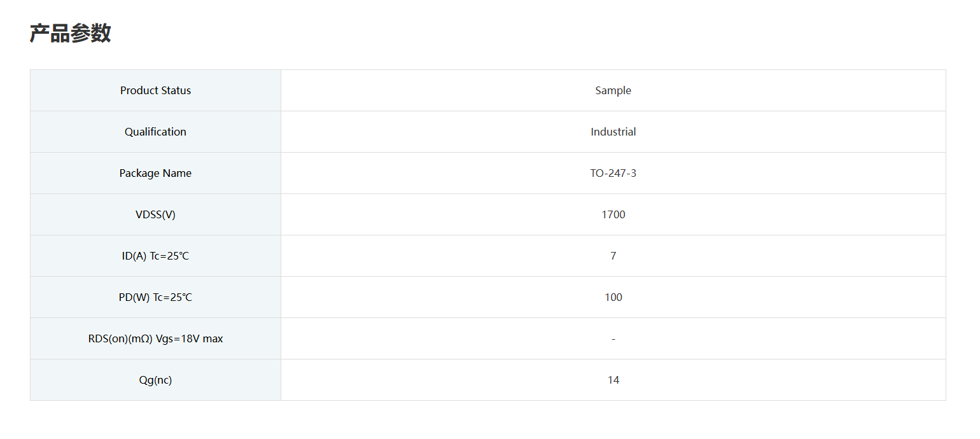Image resolution: width=980 pixels, height=439 pixels.
Task: Click the Vgs=18V max condition text
Action: coord(190,338)
